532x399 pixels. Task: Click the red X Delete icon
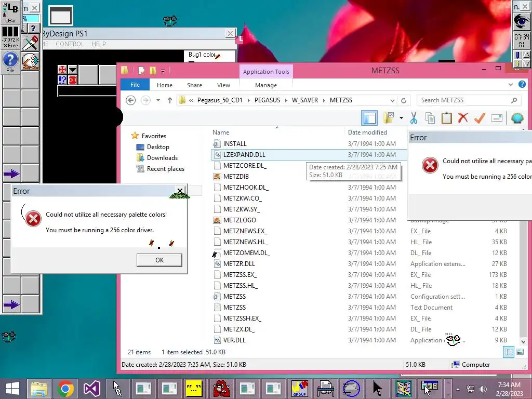click(463, 118)
